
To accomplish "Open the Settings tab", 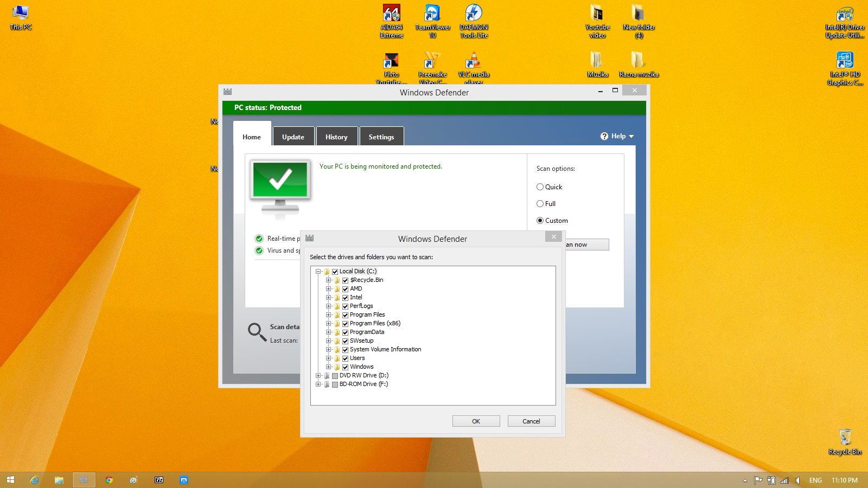I will pos(381,137).
